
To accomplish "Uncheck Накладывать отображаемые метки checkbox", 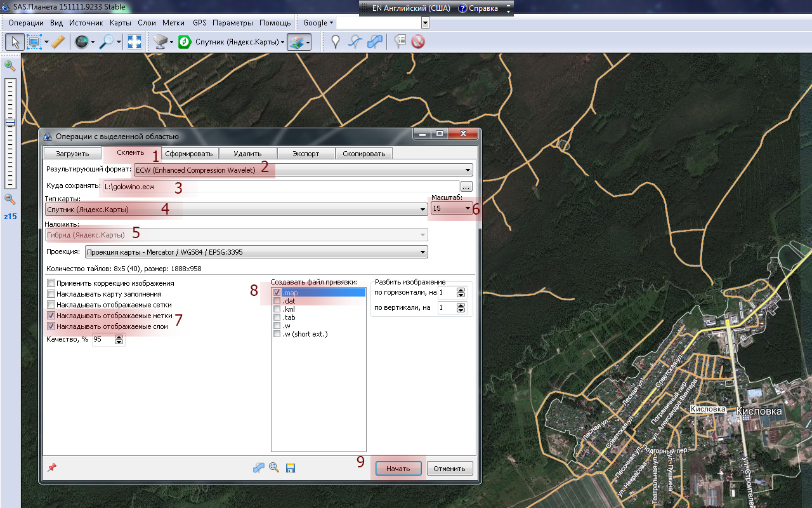I will [x=51, y=316].
